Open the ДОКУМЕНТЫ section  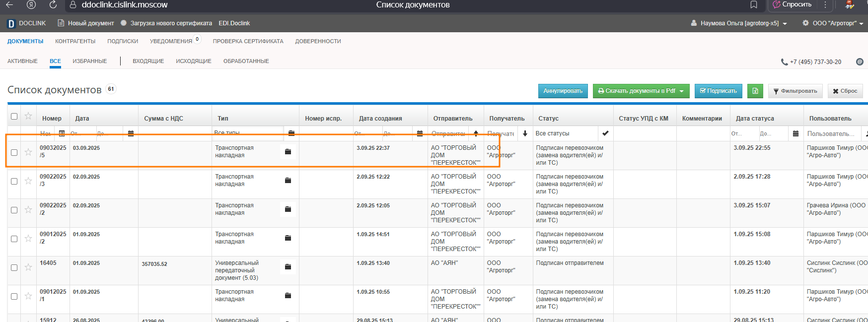click(x=25, y=41)
